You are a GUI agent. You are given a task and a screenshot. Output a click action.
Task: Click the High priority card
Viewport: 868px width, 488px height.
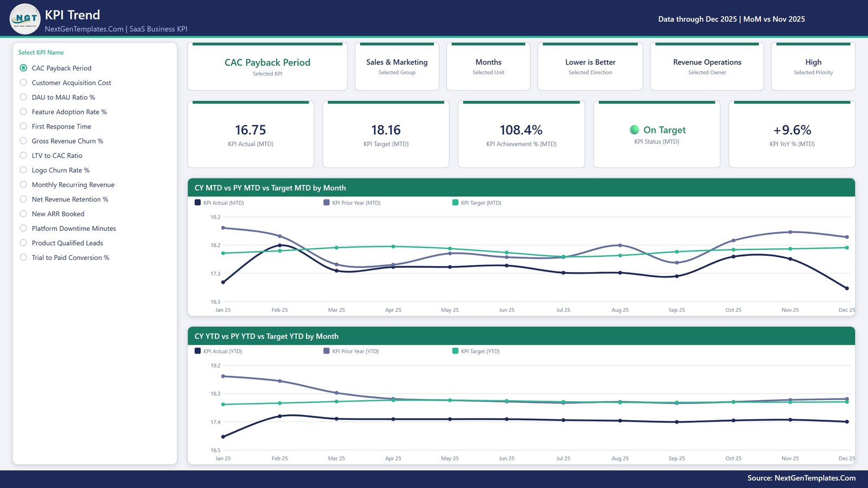(813, 67)
